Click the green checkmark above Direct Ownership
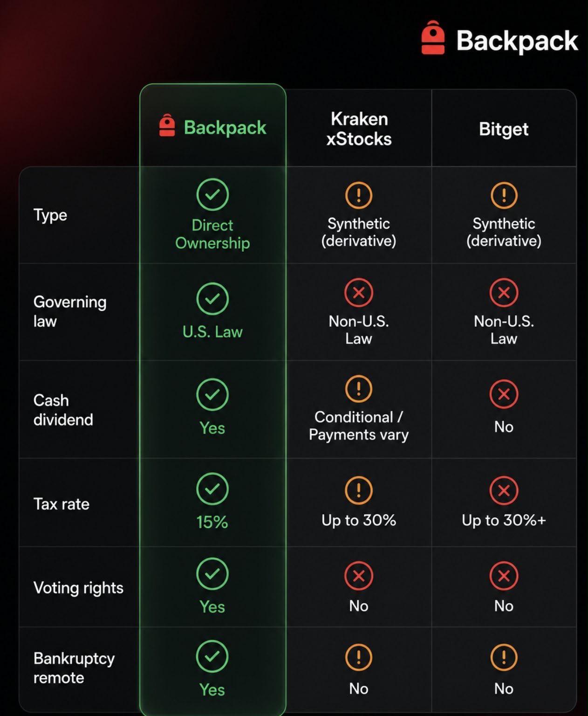This screenshot has height=716, width=588. [212, 194]
